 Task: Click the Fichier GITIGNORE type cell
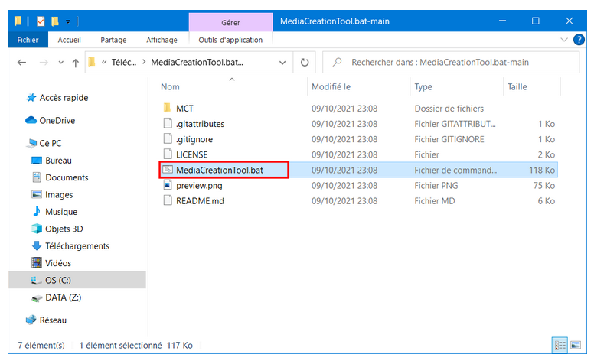449,139
